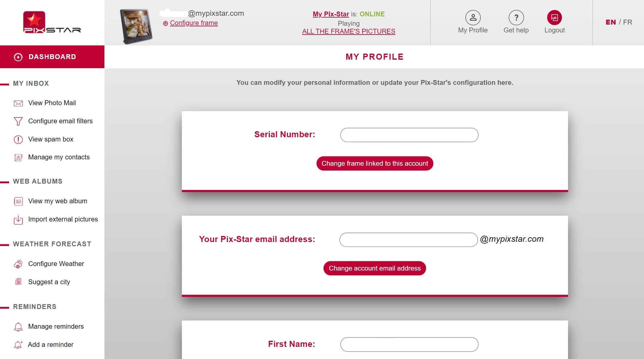Click Manage reminders in sidebar
This screenshot has height=359, width=644.
pos(56,326)
